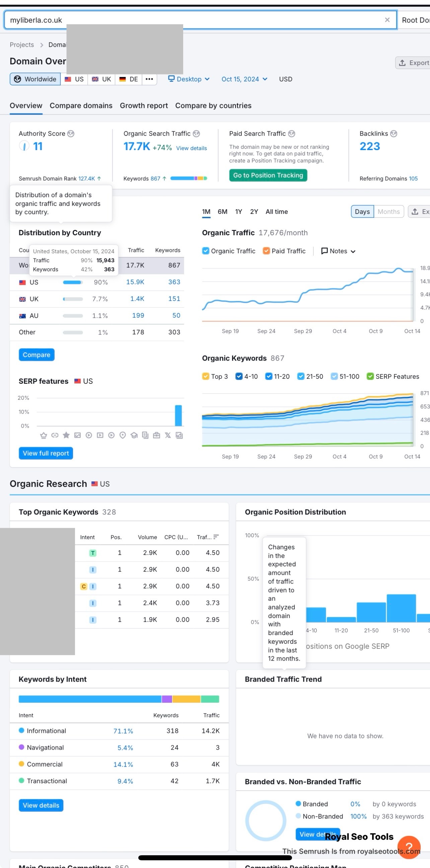The width and height of the screenshot is (430, 868).
Task: Click the AU flag in Distribution by Country
Action: tap(22, 316)
